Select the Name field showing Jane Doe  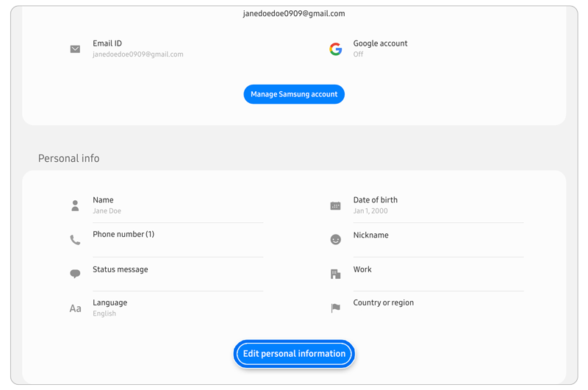(107, 205)
